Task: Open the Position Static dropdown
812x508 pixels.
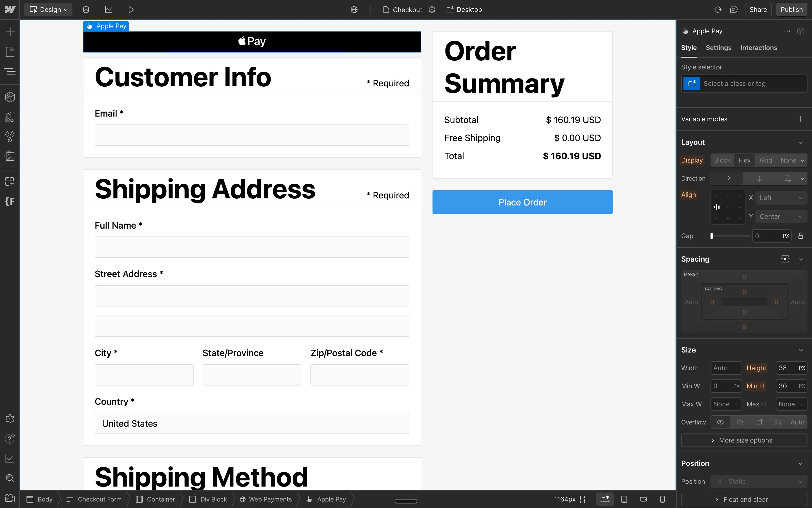Action: (759, 481)
